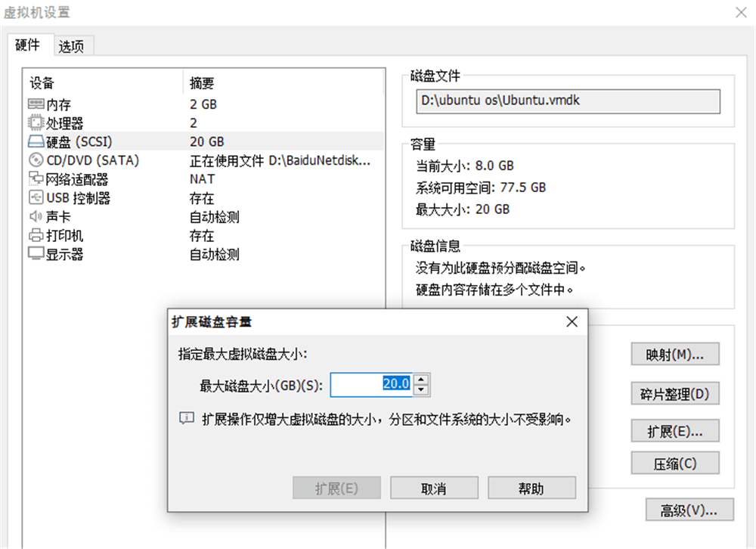Click the 帮助 help button
Screen dimensions: 756x549
(x=531, y=489)
